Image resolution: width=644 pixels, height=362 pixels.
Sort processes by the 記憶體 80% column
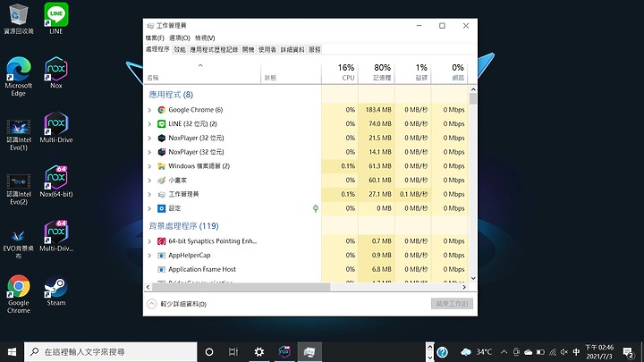[376, 72]
